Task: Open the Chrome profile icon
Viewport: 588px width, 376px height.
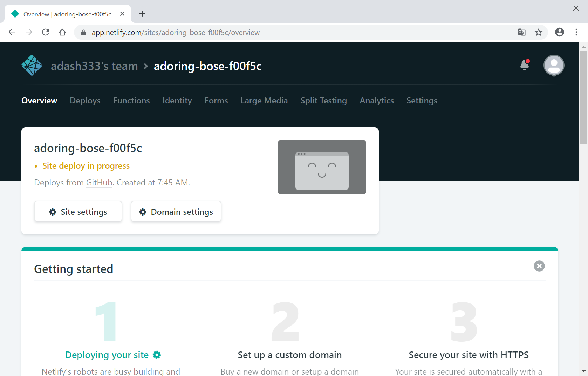Action: coord(560,32)
